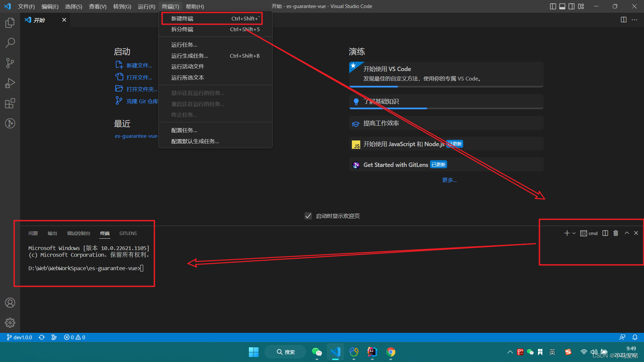Toggle the primary sidebar layout button
This screenshot has width=644, height=362.
pyautogui.click(x=553, y=6)
